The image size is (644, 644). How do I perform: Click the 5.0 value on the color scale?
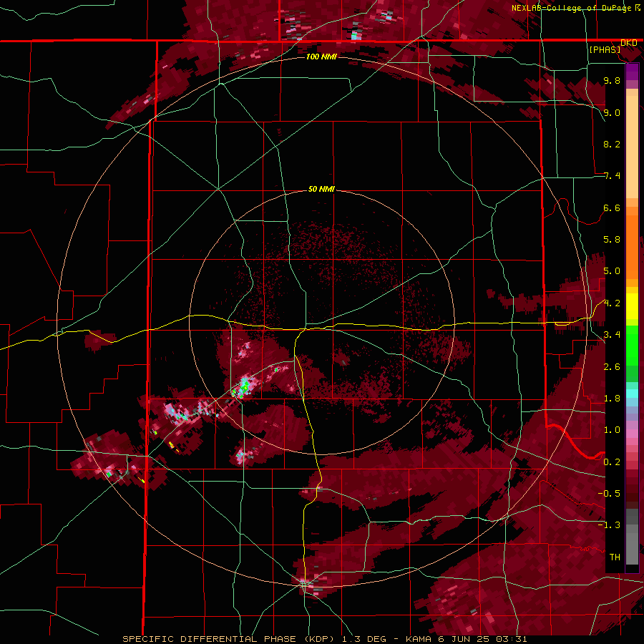(612, 271)
